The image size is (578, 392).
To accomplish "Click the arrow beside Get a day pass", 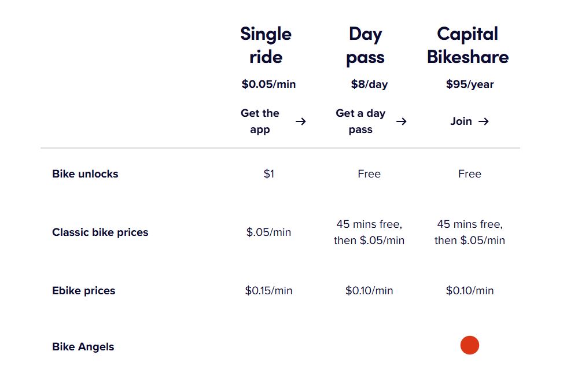I will point(402,121).
